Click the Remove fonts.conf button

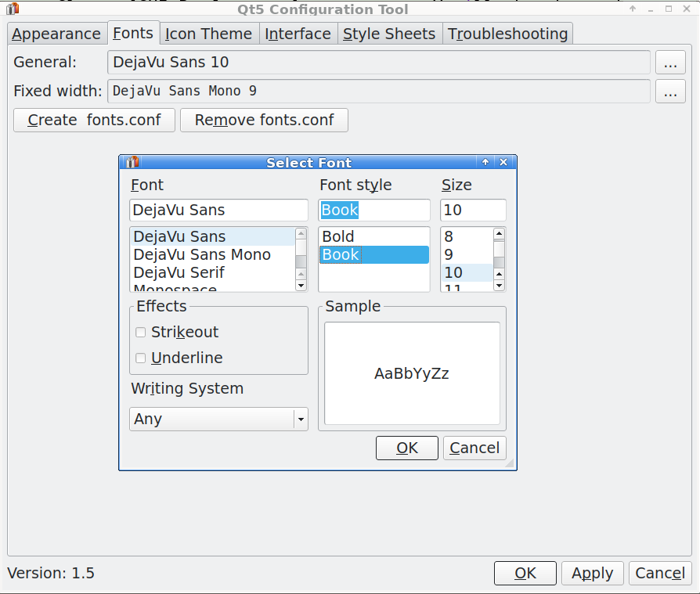point(264,120)
